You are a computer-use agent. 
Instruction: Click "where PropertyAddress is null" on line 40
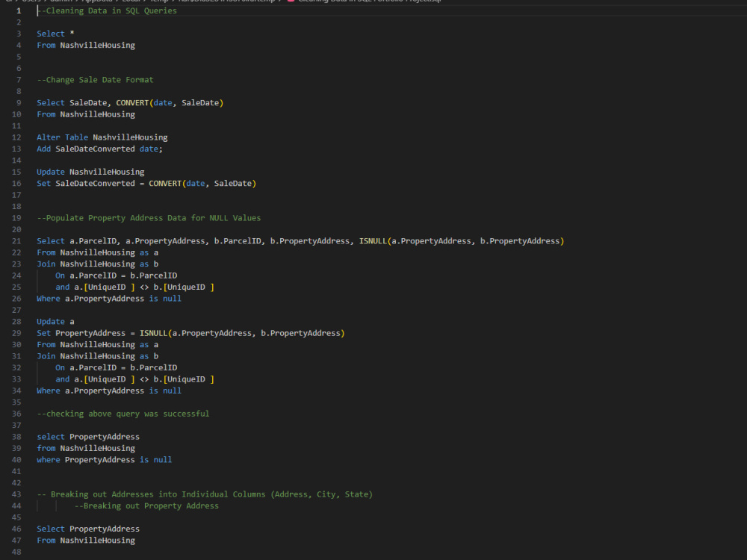(105, 460)
